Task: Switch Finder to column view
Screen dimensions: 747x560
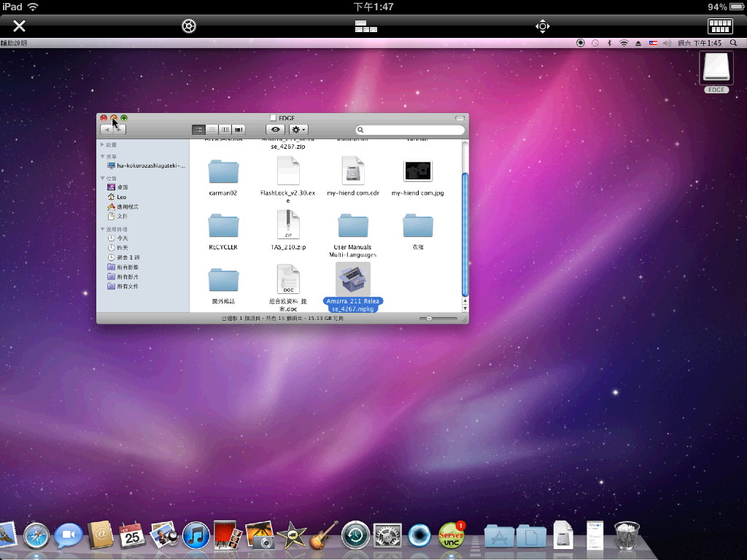Action: tap(225, 130)
